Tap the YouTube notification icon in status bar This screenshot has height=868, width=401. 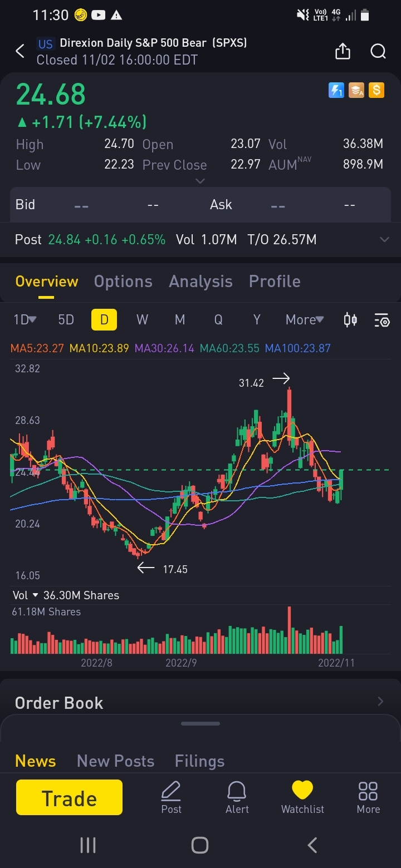tap(99, 16)
